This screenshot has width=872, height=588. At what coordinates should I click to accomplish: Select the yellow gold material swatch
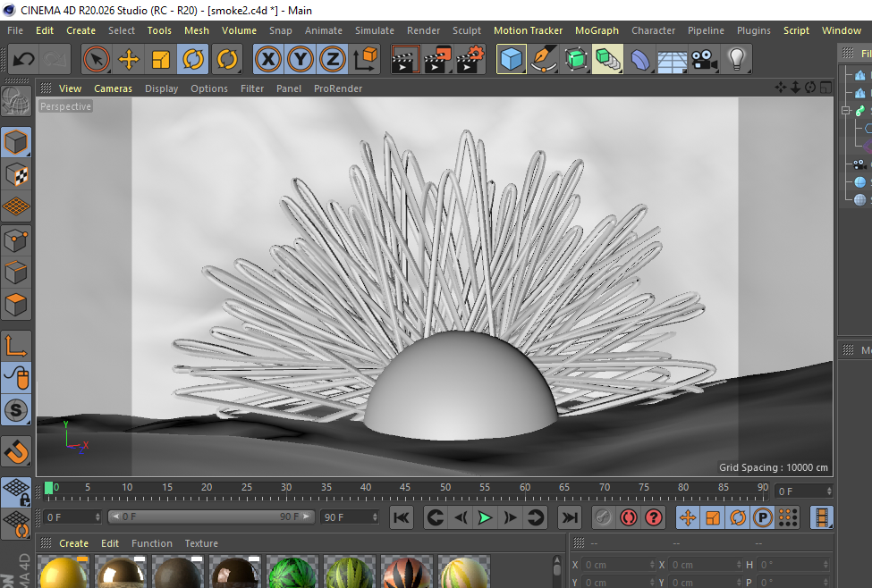pos(63,573)
